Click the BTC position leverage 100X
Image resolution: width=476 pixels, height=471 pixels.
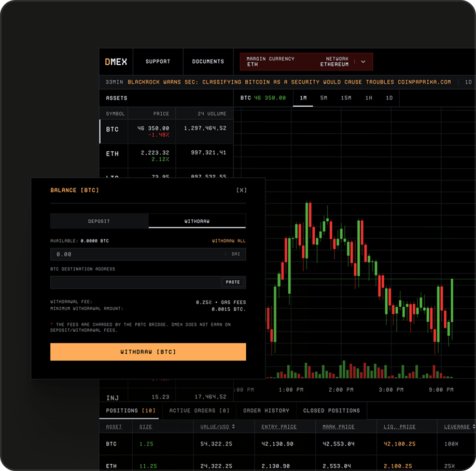[451, 444]
